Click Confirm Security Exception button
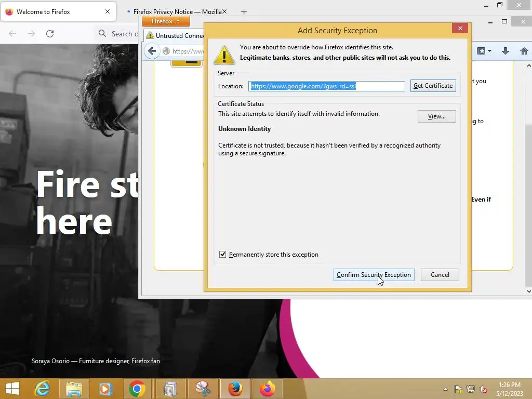The image size is (532, 399). click(x=374, y=275)
